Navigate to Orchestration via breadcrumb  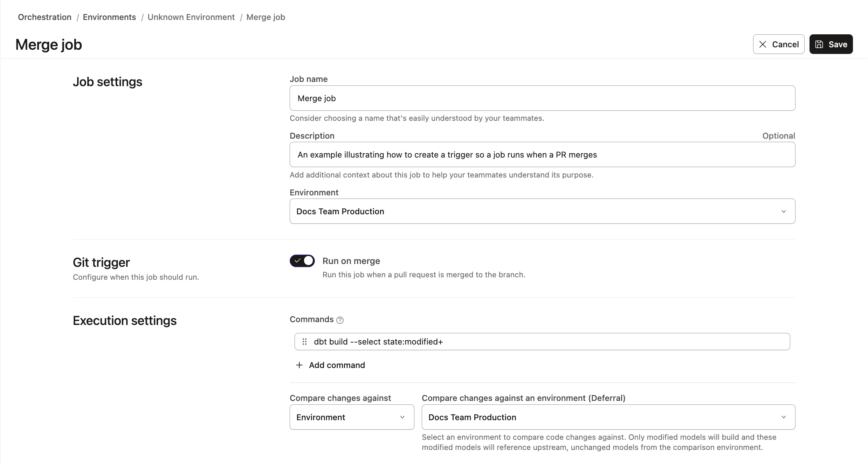[44, 17]
